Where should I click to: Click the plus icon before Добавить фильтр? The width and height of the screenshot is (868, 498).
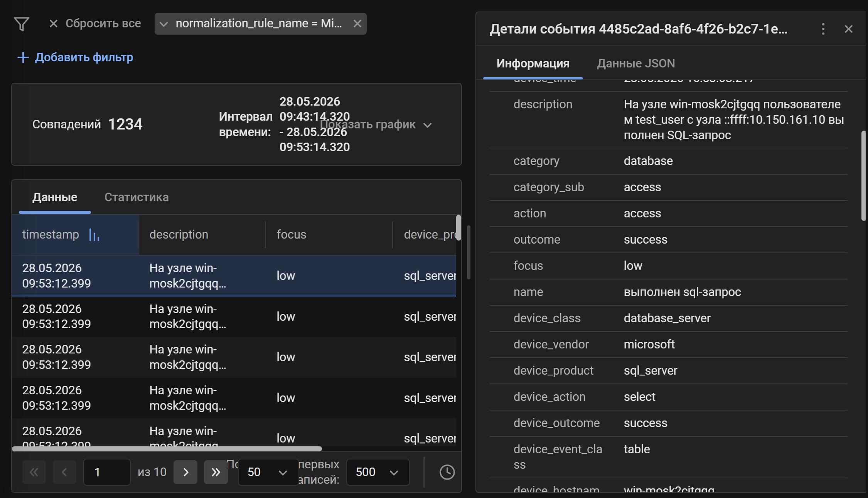(23, 57)
